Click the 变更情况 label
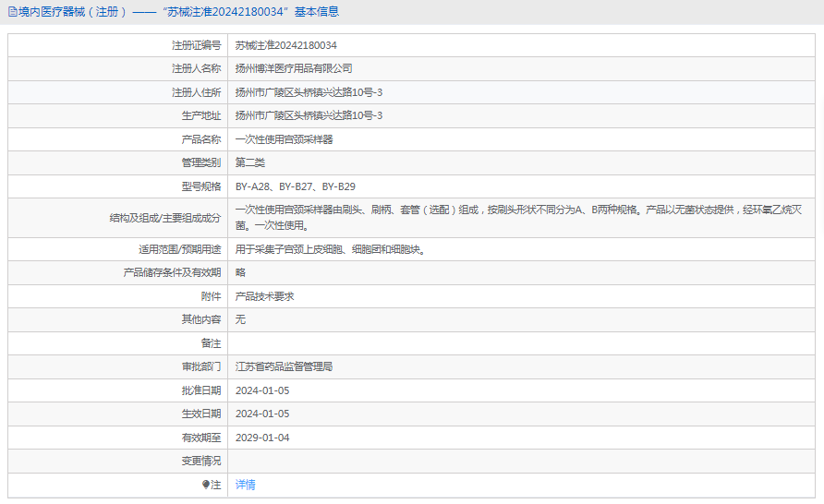Image resolution: width=824 pixels, height=504 pixels. pyautogui.click(x=201, y=461)
